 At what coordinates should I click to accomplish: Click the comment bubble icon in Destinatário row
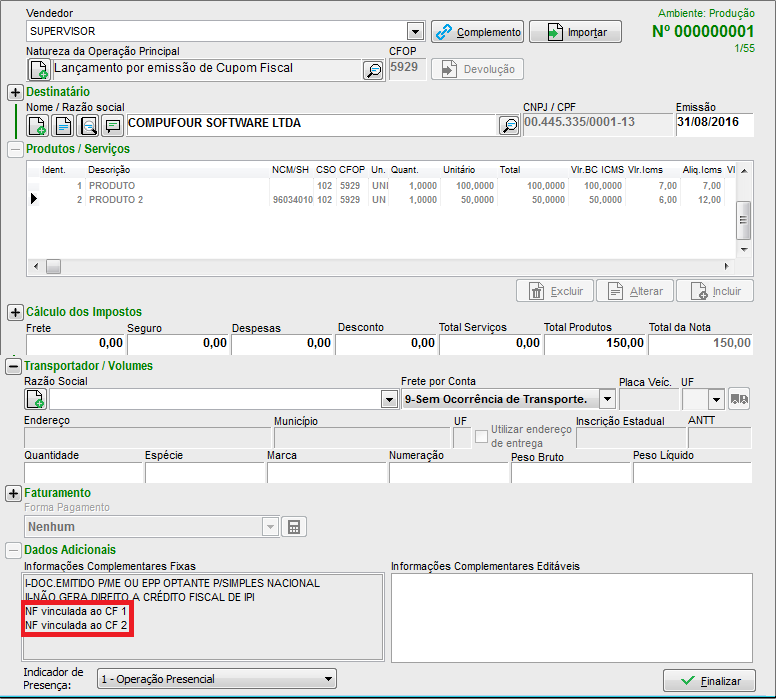coord(113,125)
